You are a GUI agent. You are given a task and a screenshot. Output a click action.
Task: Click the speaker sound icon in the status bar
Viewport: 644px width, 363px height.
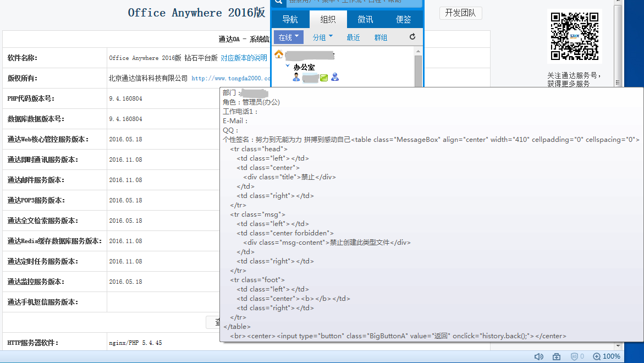pyautogui.click(x=538, y=356)
